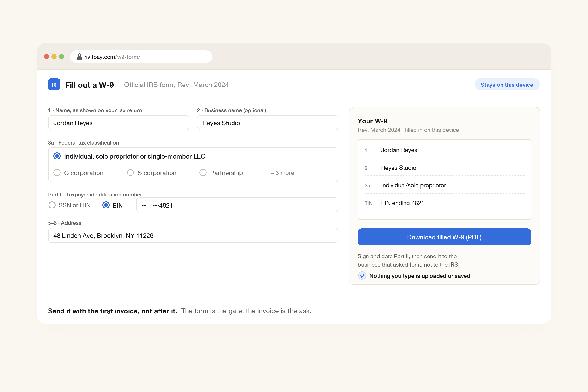Click the masked EIN number field
Screen dimensions: 588x392
[x=237, y=205]
